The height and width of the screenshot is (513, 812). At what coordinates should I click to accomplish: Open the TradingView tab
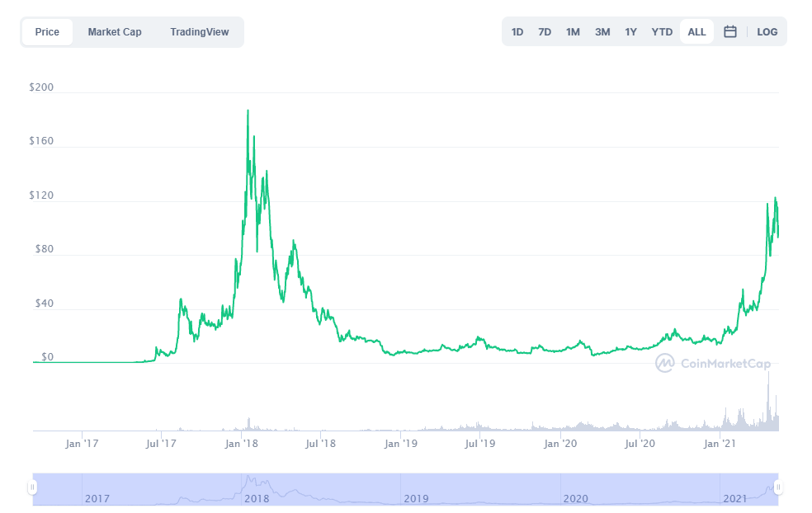pyautogui.click(x=200, y=31)
